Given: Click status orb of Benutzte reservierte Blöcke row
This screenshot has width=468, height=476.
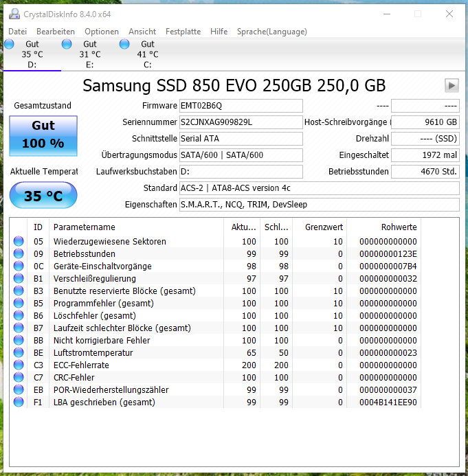Looking at the screenshot, I should 19,291.
